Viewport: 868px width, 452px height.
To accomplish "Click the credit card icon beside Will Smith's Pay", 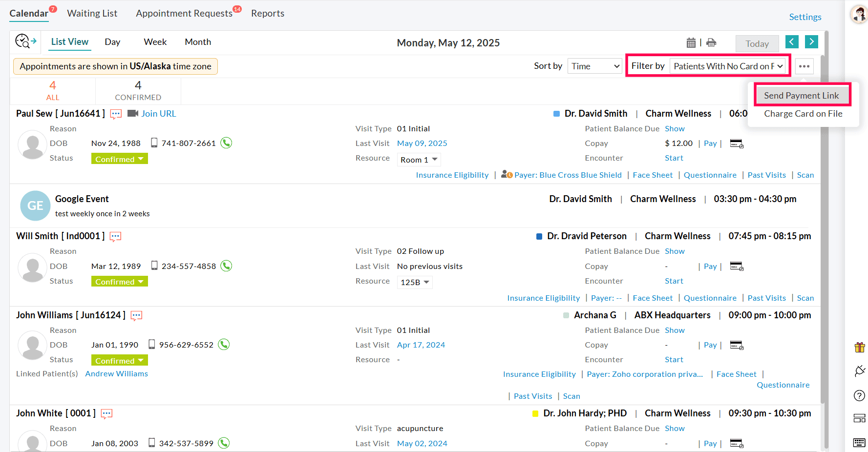I will pos(737,266).
